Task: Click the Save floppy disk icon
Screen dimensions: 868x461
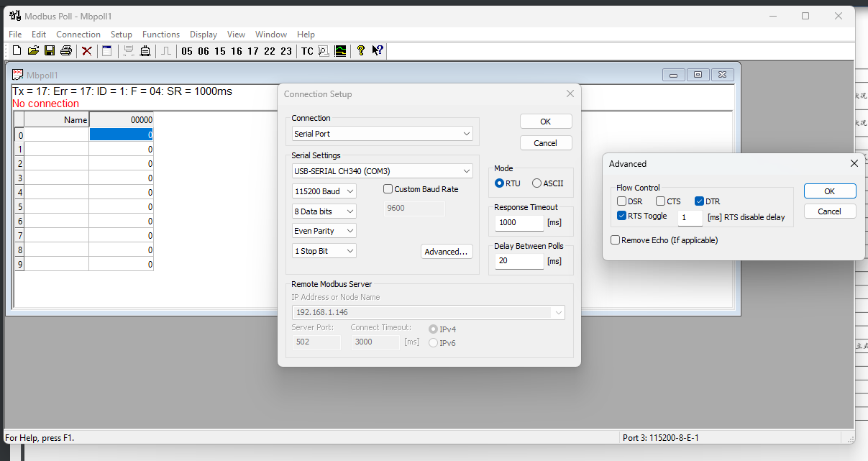Action: 50,51
